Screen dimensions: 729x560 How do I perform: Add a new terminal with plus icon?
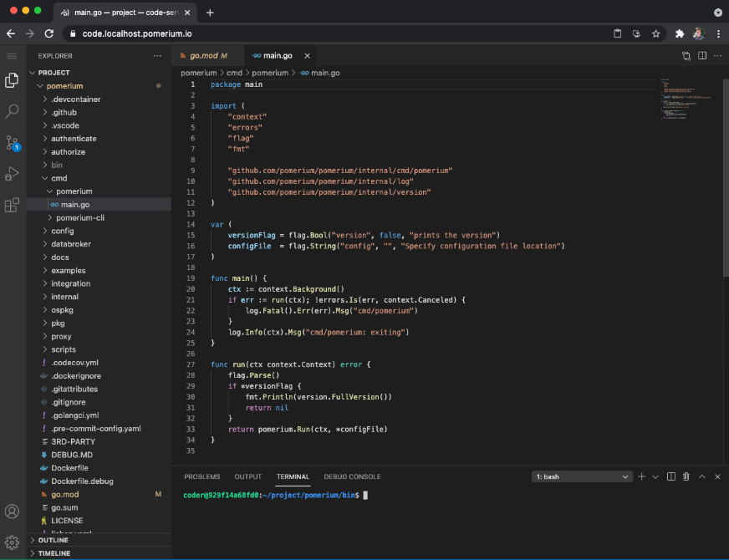tap(641, 476)
